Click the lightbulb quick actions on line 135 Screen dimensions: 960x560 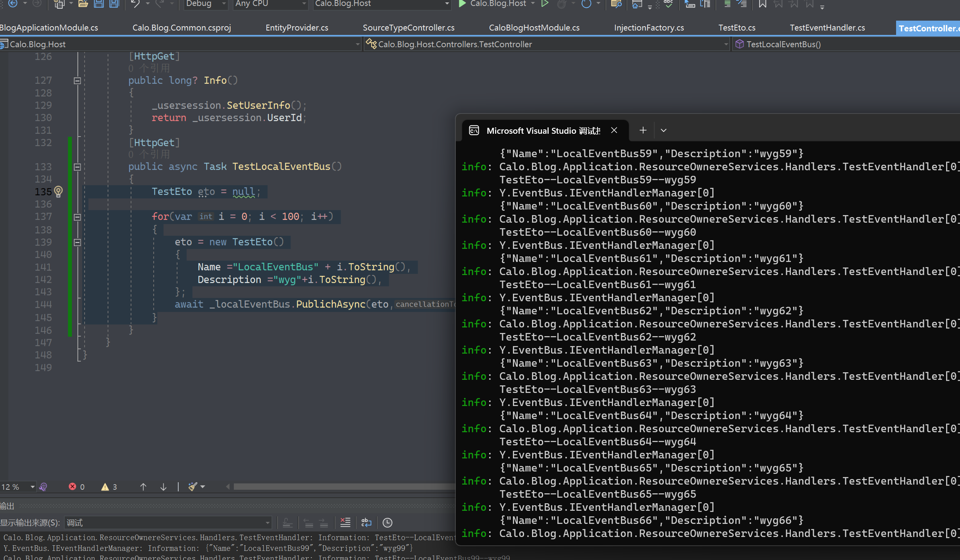[58, 192]
